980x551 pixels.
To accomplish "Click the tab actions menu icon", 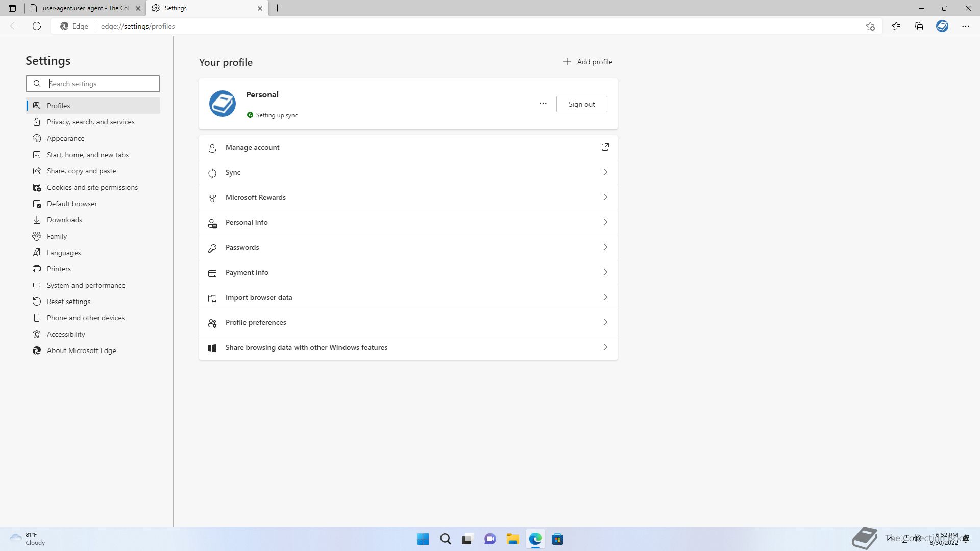I will point(12,8).
